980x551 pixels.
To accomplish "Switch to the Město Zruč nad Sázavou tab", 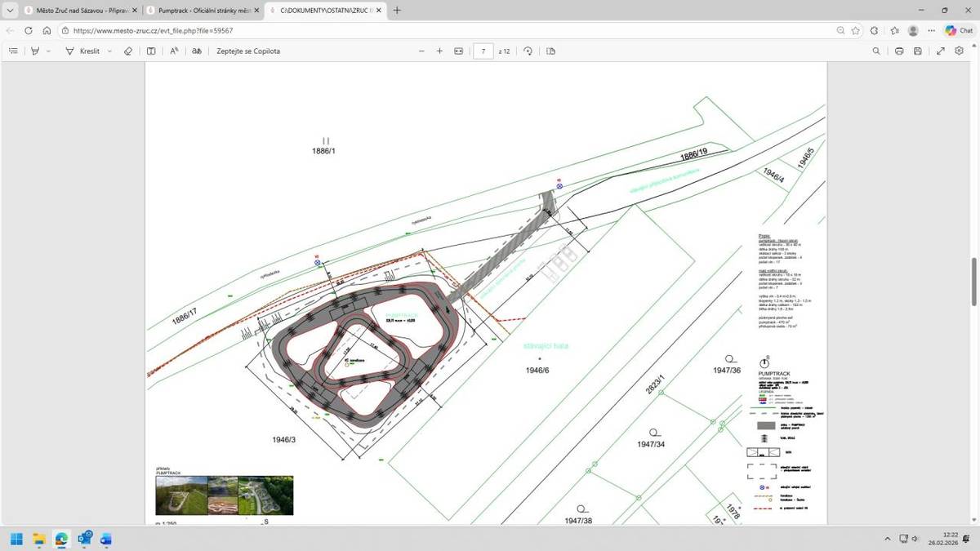I will pos(76,11).
